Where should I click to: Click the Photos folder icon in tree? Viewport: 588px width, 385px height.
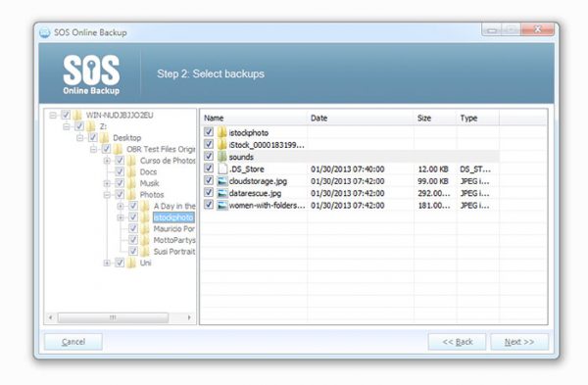(131, 195)
